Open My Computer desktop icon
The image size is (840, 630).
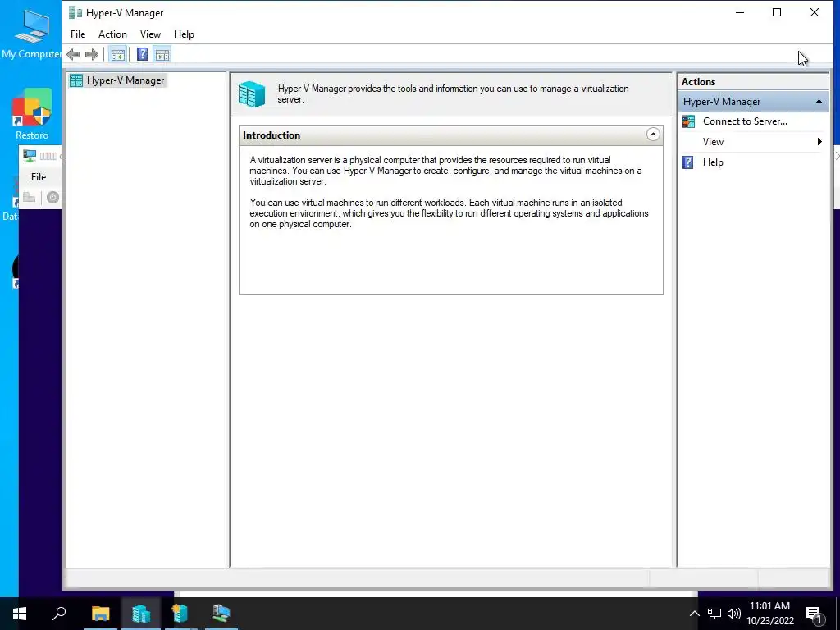pyautogui.click(x=32, y=33)
